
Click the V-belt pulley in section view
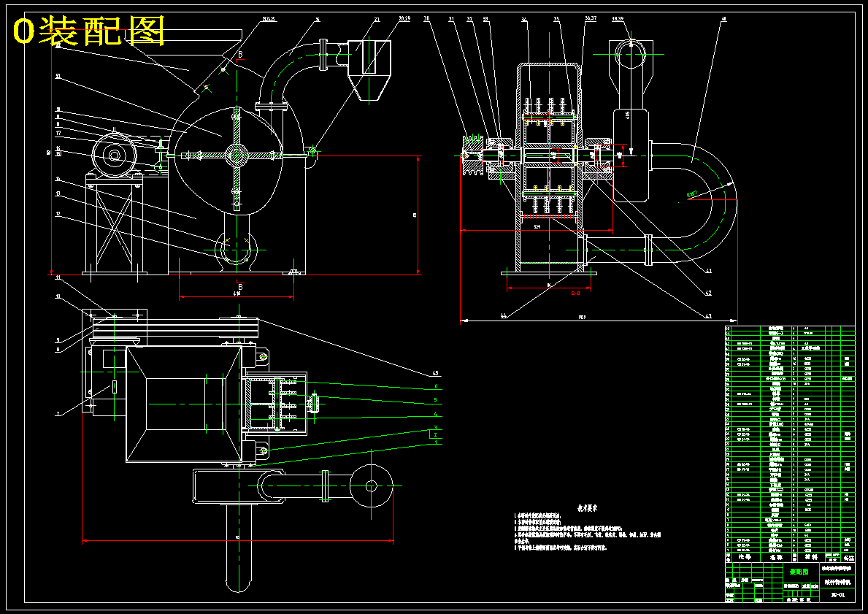pos(473,156)
